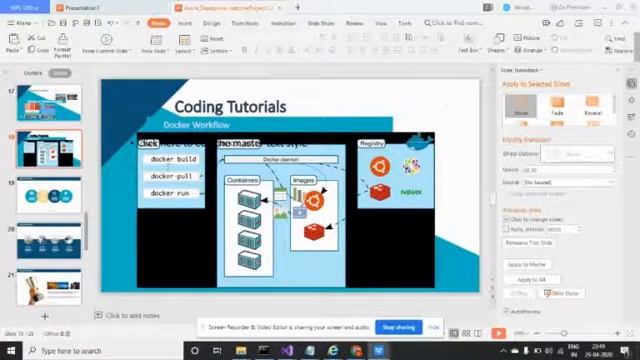Viewport: 640px width, 360px height.
Task: Open the View ribbon tab
Action: click(381, 23)
